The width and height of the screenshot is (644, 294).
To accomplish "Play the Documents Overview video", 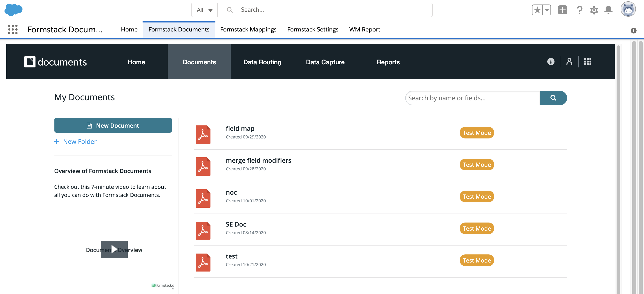I will 114,249.
